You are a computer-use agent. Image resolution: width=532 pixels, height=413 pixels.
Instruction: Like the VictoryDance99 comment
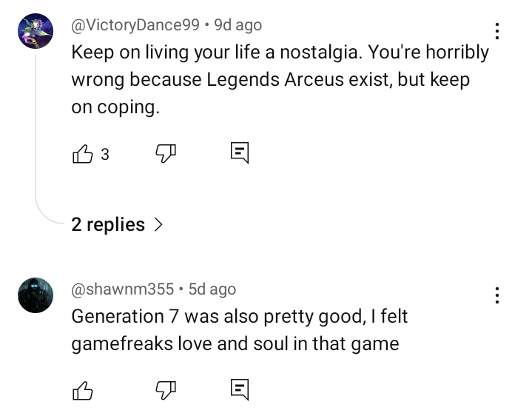click(82, 154)
